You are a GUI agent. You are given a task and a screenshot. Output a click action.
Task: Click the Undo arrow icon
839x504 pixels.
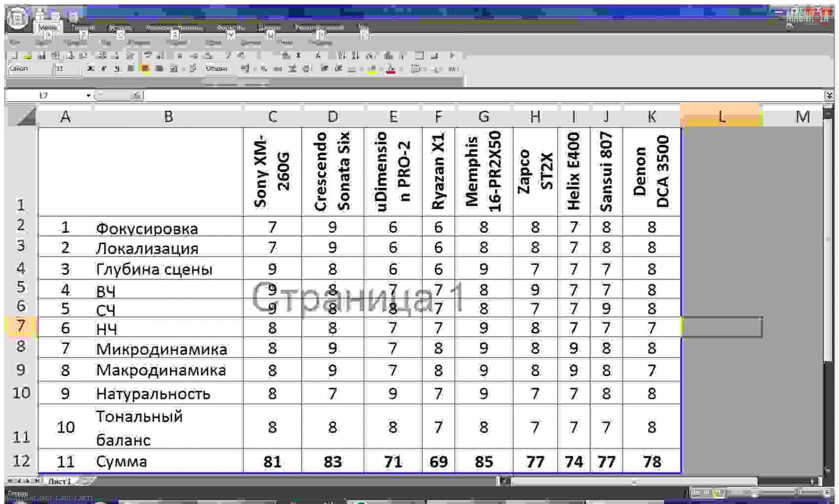(x=148, y=56)
